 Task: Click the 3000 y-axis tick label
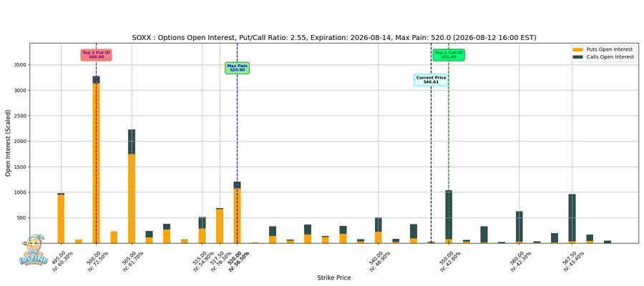click(20, 90)
